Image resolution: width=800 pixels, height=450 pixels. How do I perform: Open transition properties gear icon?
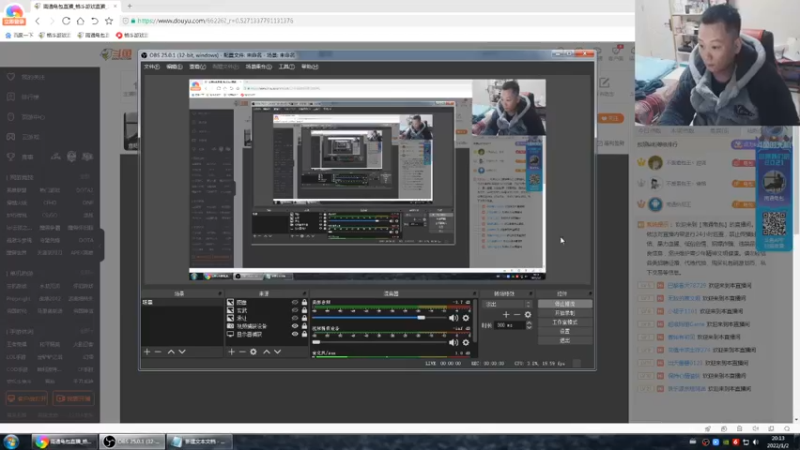[528, 314]
